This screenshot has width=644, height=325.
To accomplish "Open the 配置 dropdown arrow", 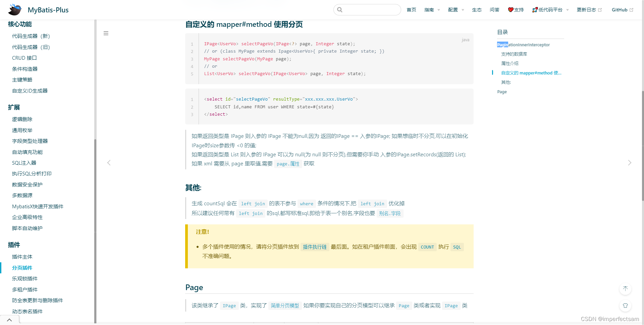I will (463, 10).
